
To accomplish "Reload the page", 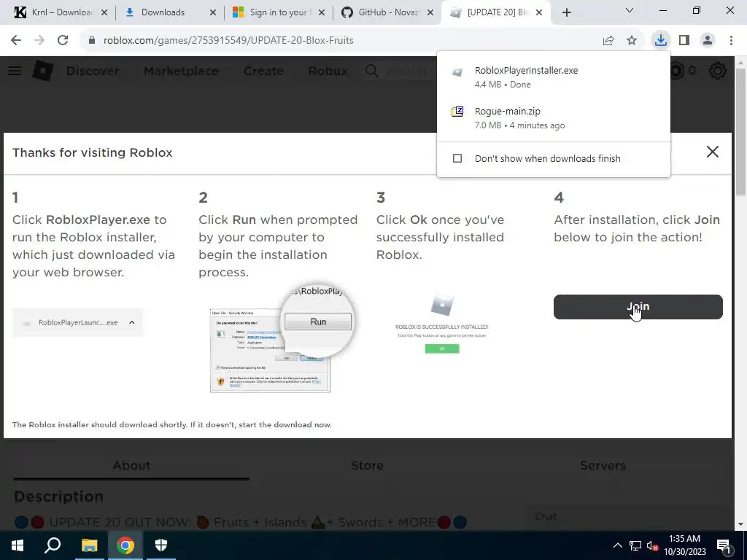I will (x=63, y=40).
